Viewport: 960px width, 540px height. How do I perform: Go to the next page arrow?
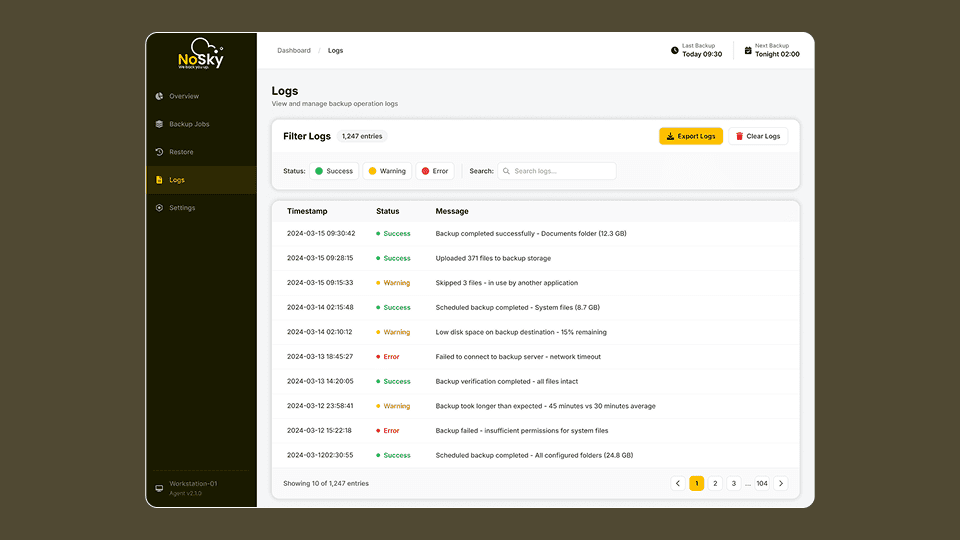pos(781,483)
